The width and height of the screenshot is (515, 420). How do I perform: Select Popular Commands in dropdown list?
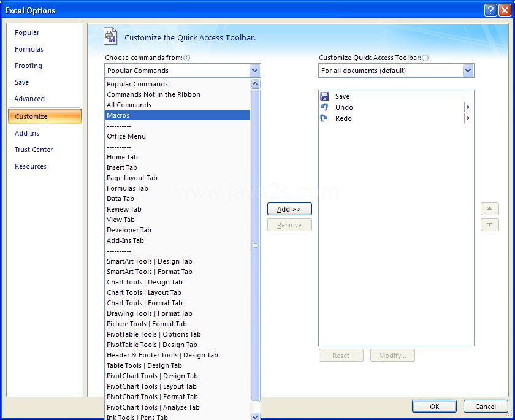177,84
